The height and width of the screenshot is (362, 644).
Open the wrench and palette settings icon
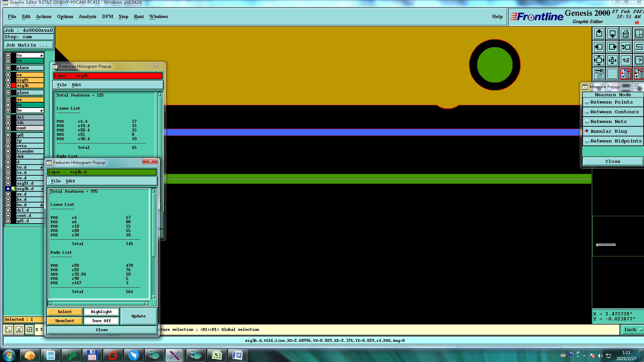pos(599,74)
